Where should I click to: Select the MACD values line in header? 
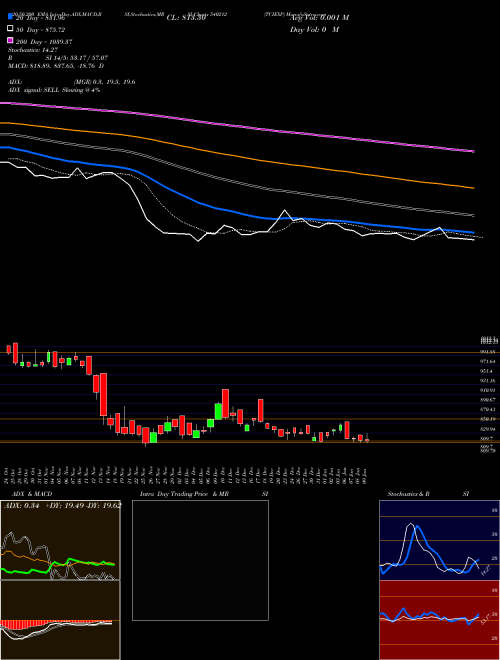[x=56, y=66]
